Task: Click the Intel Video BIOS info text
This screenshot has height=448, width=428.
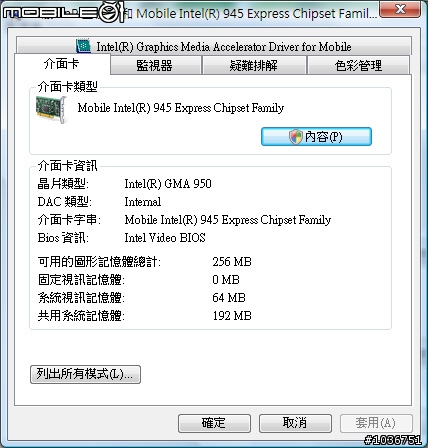Action: click(165, 238)
